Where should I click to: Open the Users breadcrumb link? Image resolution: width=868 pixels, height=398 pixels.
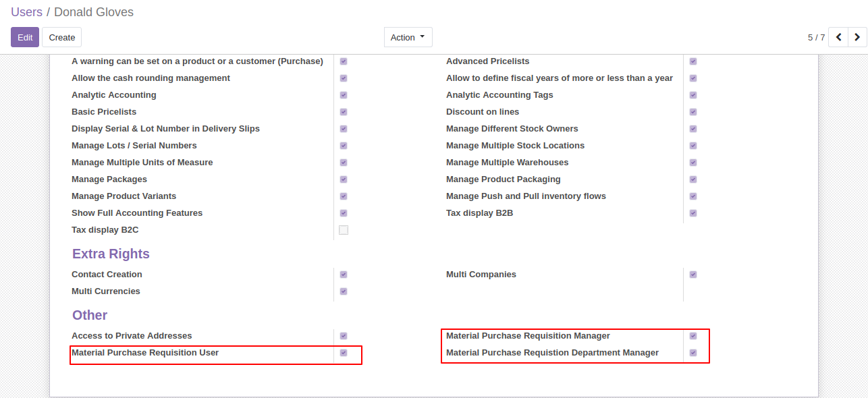[26, 12]
